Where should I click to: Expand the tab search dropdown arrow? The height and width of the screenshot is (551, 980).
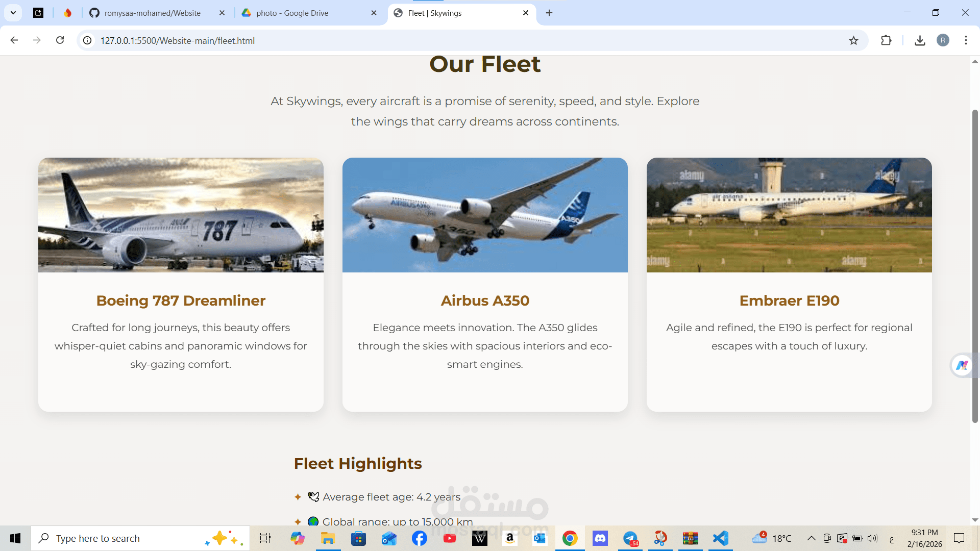(x=13, y=13)
